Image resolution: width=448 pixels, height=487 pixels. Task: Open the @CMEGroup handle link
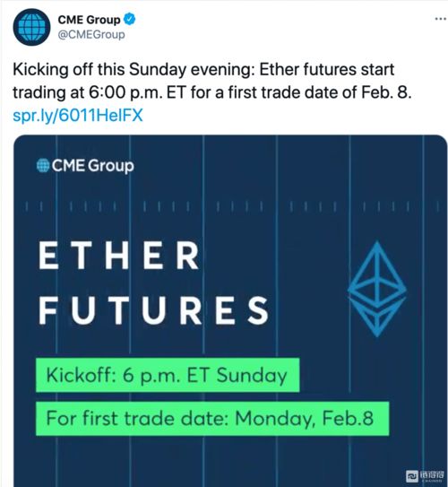click(91, 34)
